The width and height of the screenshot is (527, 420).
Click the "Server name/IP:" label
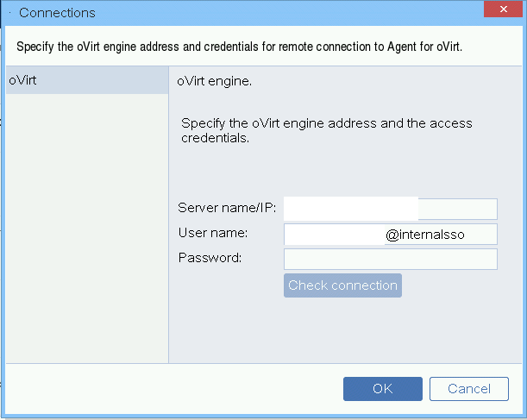[226, 209]
